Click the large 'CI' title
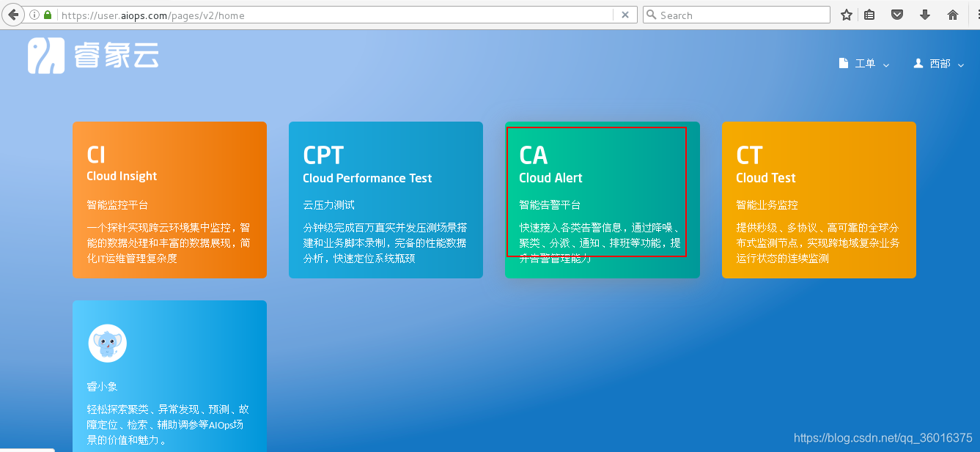Screen dimensions: 980x452 point(96,155)
